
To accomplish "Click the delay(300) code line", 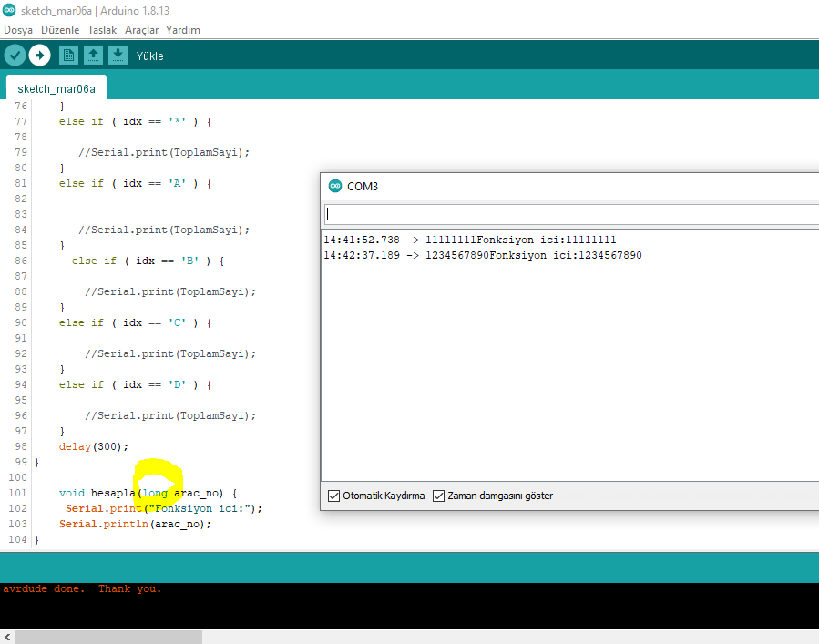I will 94,446.
